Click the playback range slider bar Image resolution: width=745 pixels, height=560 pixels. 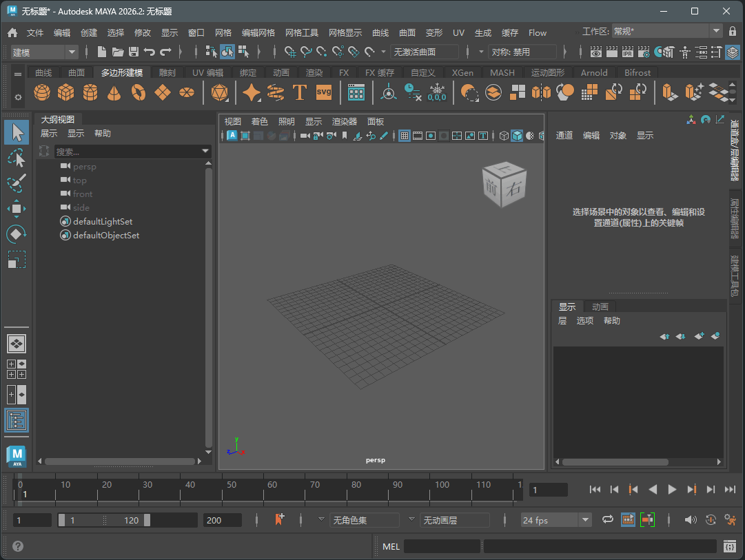[x=103, y=520]
